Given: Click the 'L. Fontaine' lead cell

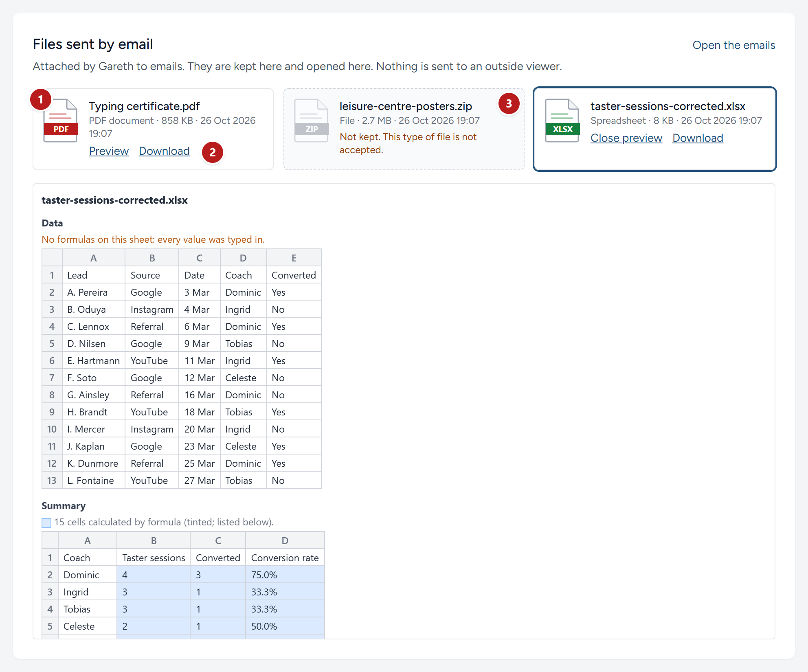Looking at the screenshot, I should point(94,481).
